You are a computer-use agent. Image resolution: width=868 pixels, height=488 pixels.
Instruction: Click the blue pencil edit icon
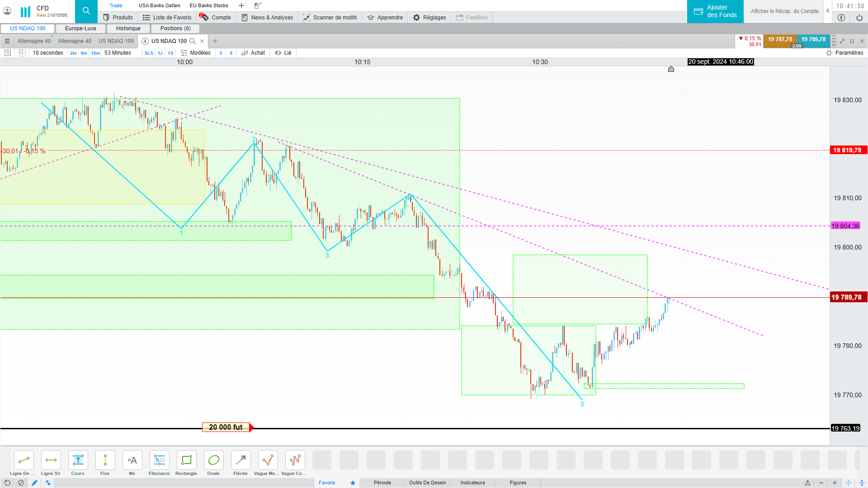click(34, 483)
